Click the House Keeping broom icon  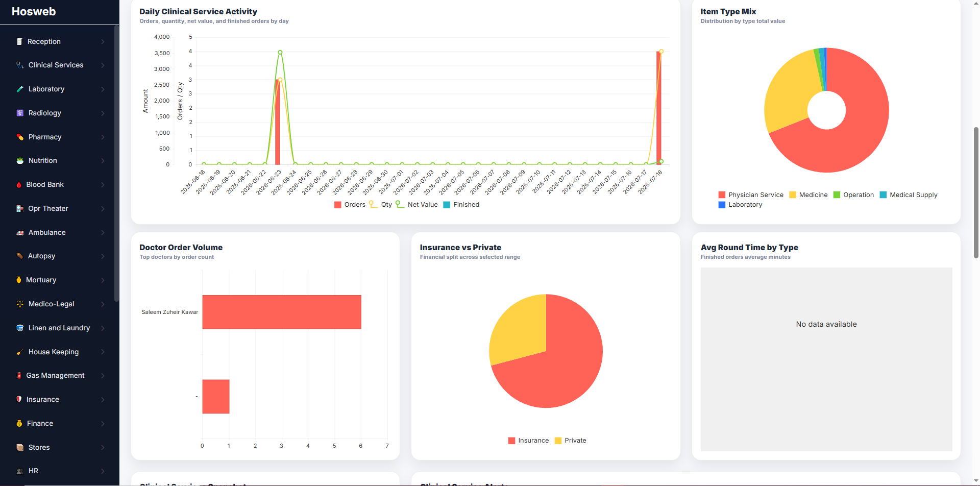coord(20,352)
